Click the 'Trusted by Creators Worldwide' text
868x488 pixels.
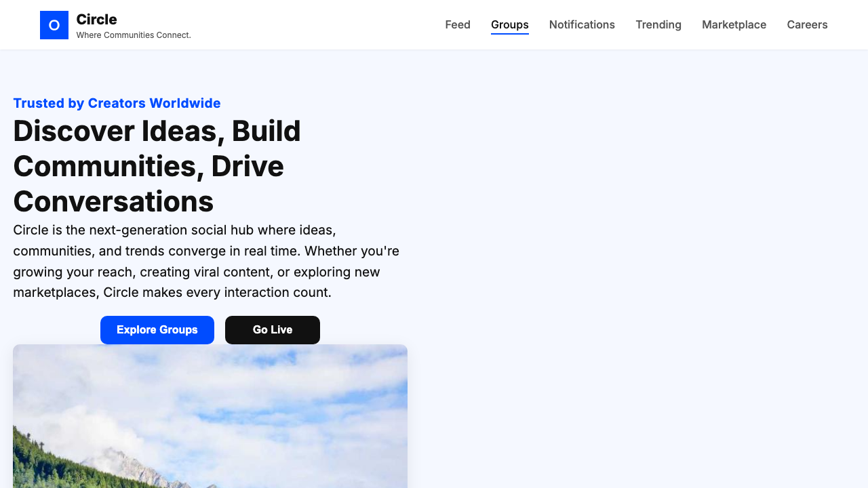(117, 103)
